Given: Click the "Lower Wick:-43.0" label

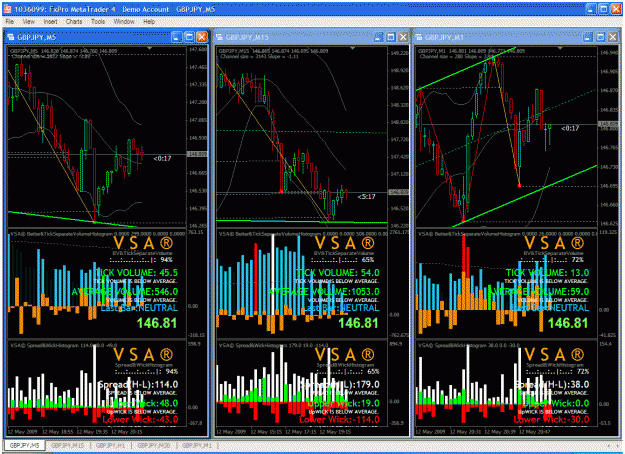Looking at the screenshot, I should (x=140, y=419).
